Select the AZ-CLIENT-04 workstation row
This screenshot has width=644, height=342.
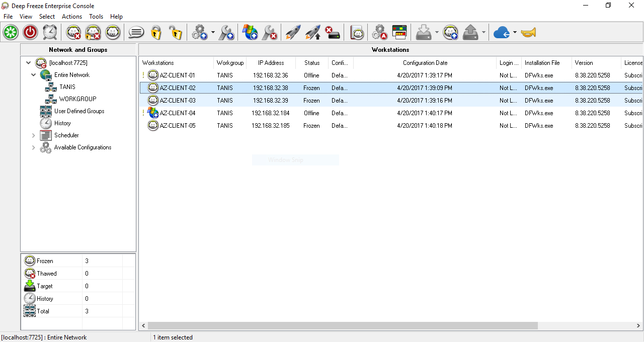[391, 113]
